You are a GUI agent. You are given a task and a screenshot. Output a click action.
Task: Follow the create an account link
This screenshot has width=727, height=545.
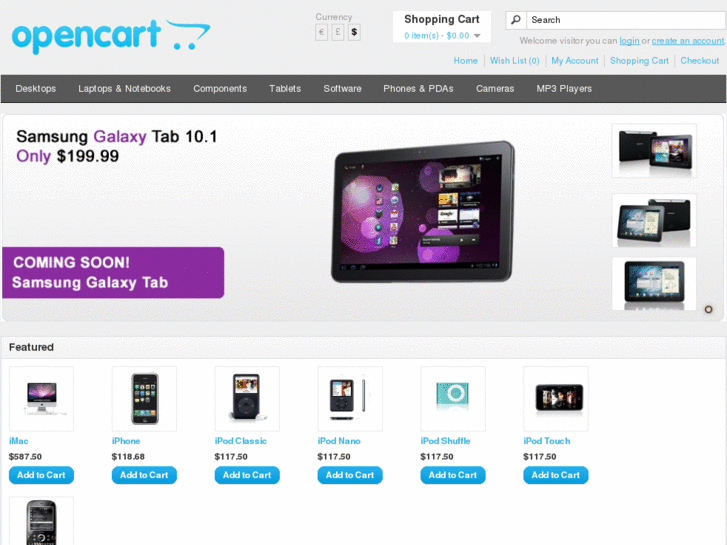click(x=688, y=41)
